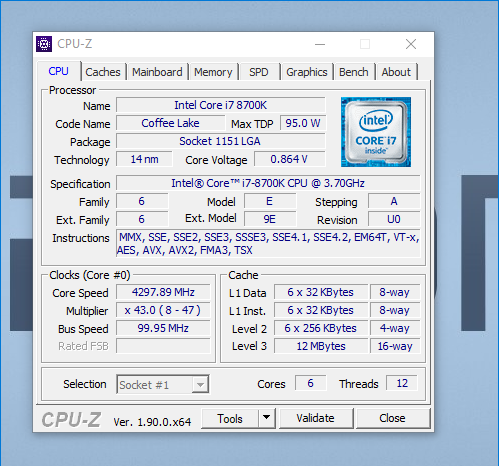Click the Socket 1151 LGA package value
The image size is (499, 466).
click(x=220, y=141)
